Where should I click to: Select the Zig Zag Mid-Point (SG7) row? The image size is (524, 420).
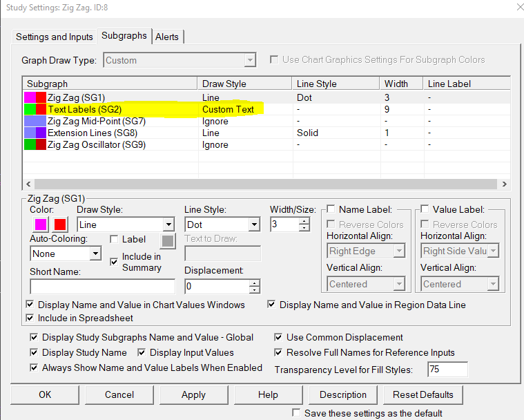click(266, 121)
